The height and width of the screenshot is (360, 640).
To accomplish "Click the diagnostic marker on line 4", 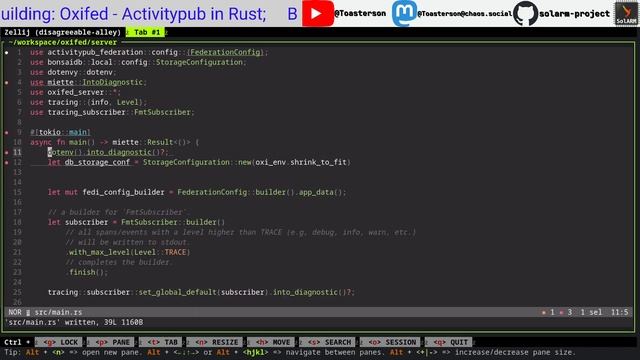I will [7, 82].
